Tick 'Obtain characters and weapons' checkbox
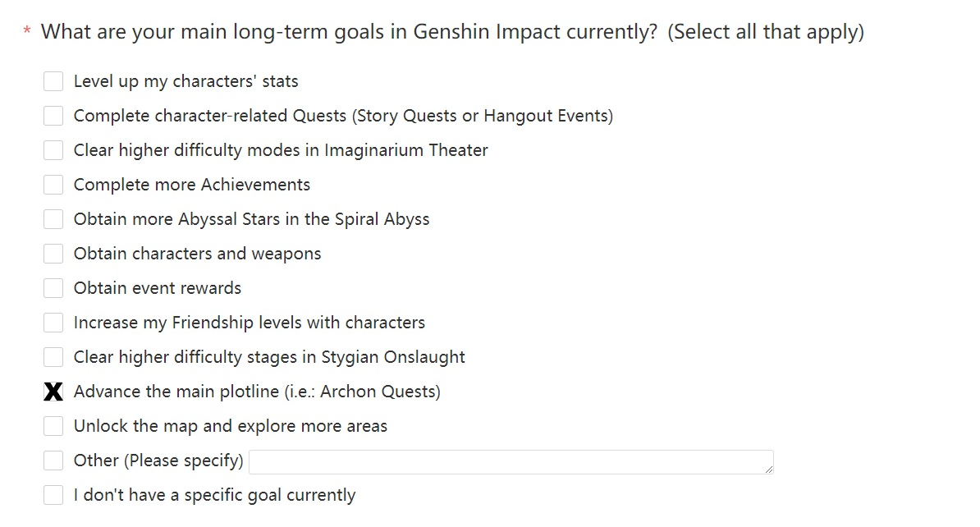The width and height of the screenshot is (980, 527). tap(53, 253)
